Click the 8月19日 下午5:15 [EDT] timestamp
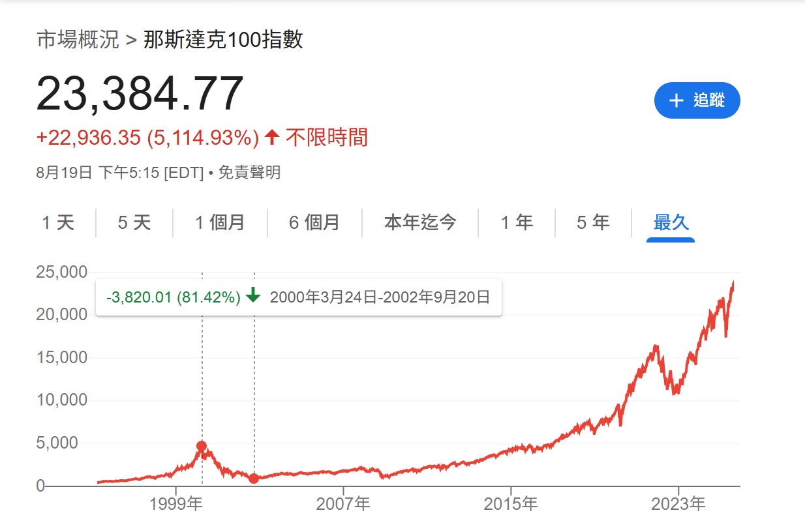The width and height of the screenshot is (805, 532). click(x=120, y=173)
